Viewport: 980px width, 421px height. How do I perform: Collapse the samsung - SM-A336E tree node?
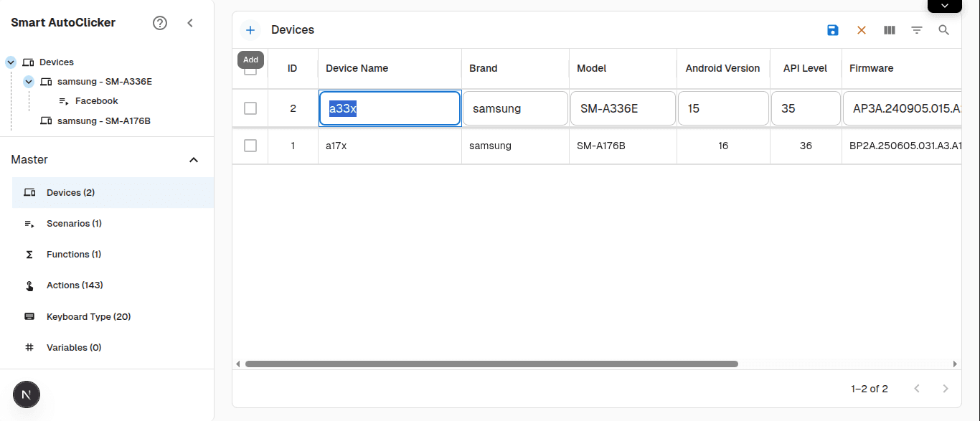click(x=29, y=82)
